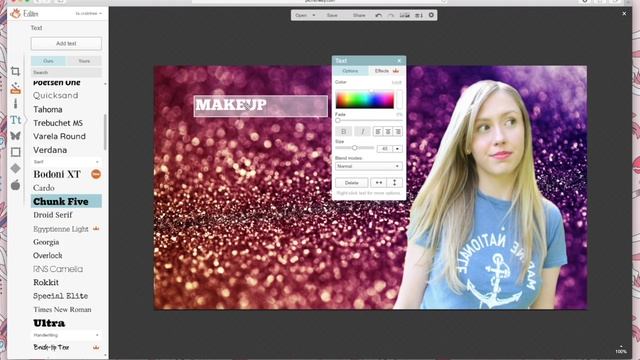
Task: Click the font list scrollbar
Action: (105, 132)
